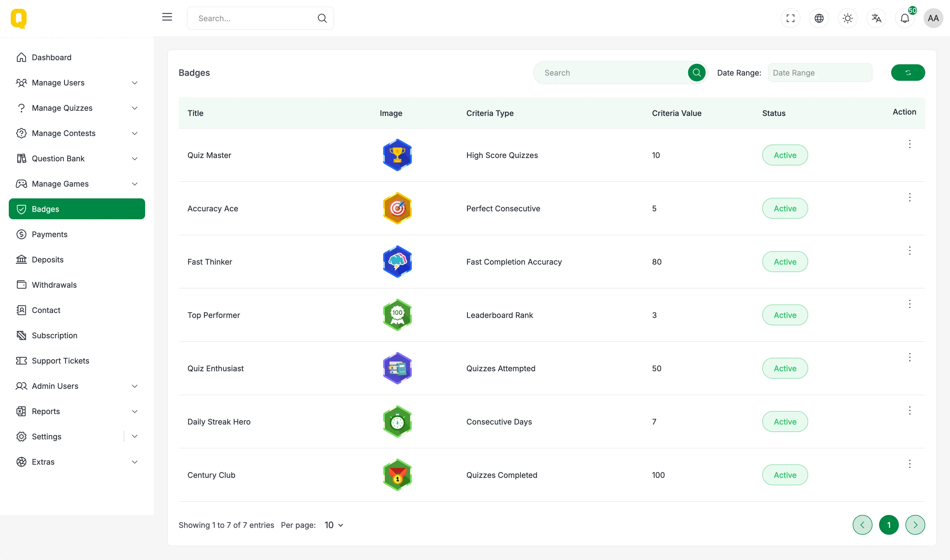Go to Payments in the sidebar
The image size is (950, 560).
[49, 234]
